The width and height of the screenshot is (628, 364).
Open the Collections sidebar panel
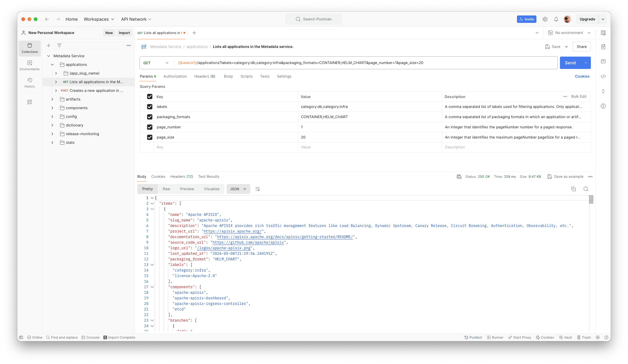tap(29, 48)
